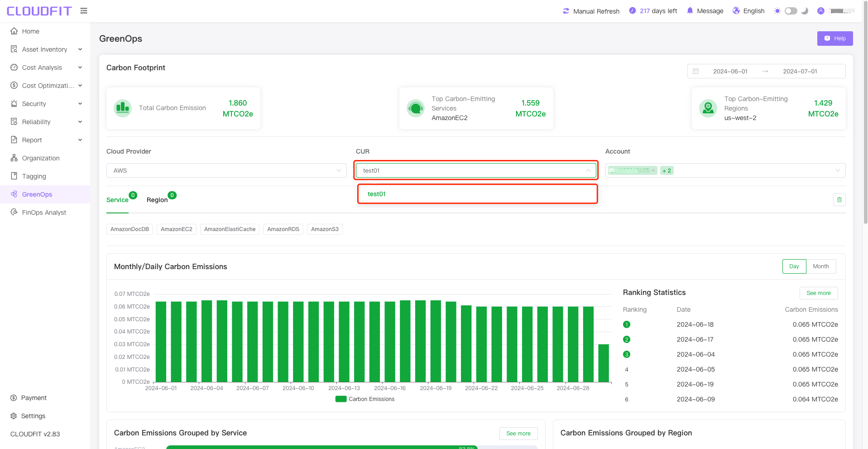Image resolution: width=868 pixels, height=449 pixels.
Task: Toggle the dark mode switch
Action: pyautogui.click(x=791, y=11)
